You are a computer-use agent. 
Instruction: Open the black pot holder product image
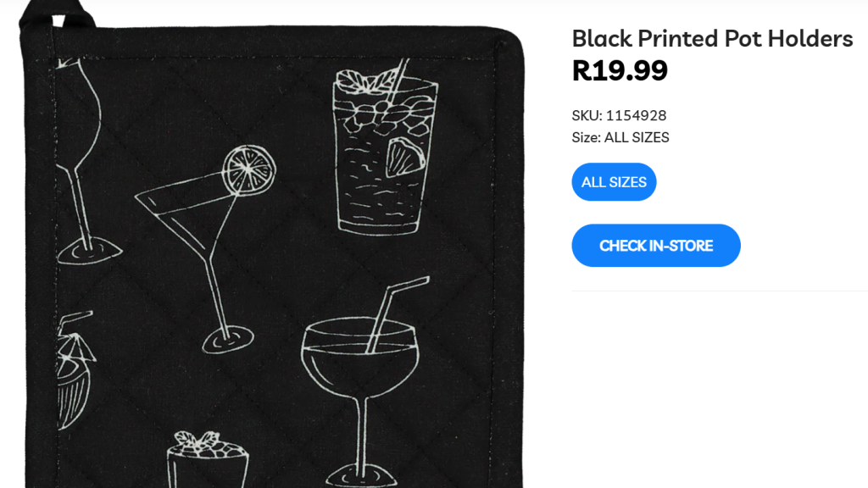pyautogui.click(x=271, y=244)
